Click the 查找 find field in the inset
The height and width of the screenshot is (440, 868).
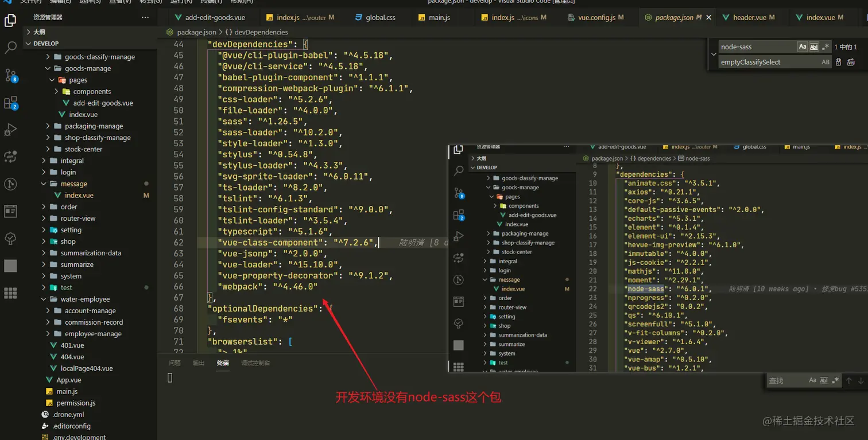(x=785, y=380)
